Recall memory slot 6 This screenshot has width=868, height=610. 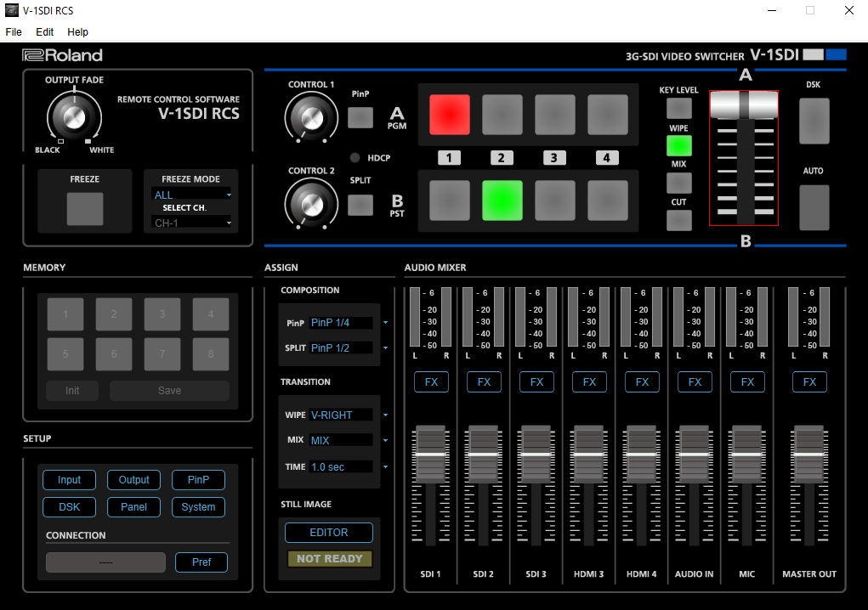(113, 354)
